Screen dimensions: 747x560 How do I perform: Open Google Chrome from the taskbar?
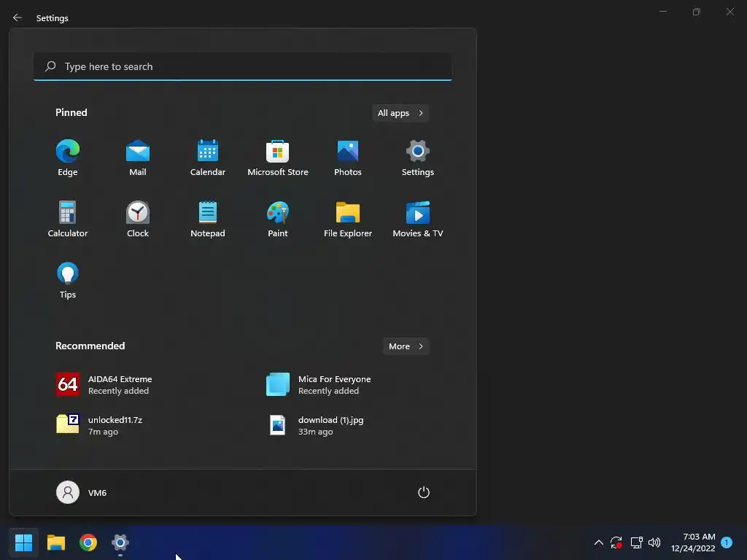coord(88,542)
